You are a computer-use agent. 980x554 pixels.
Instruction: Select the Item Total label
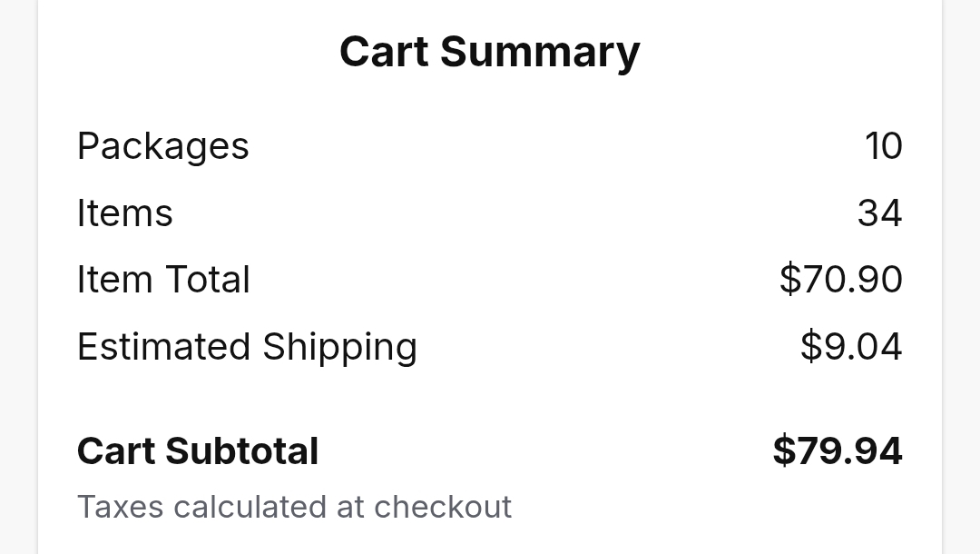click(163, 280)
